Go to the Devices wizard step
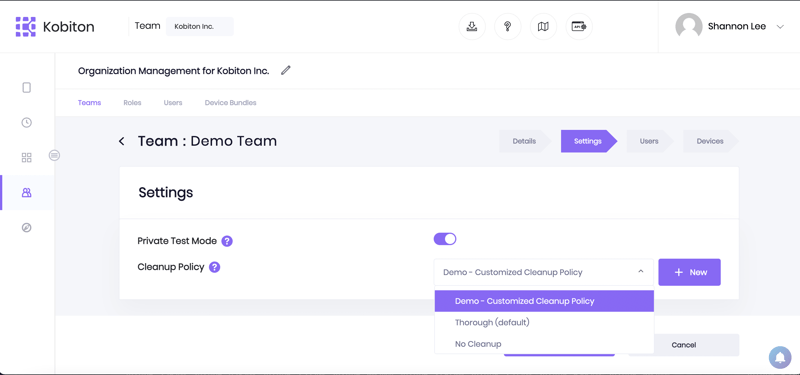Screen dimensions: 800x375 [710, 141]
